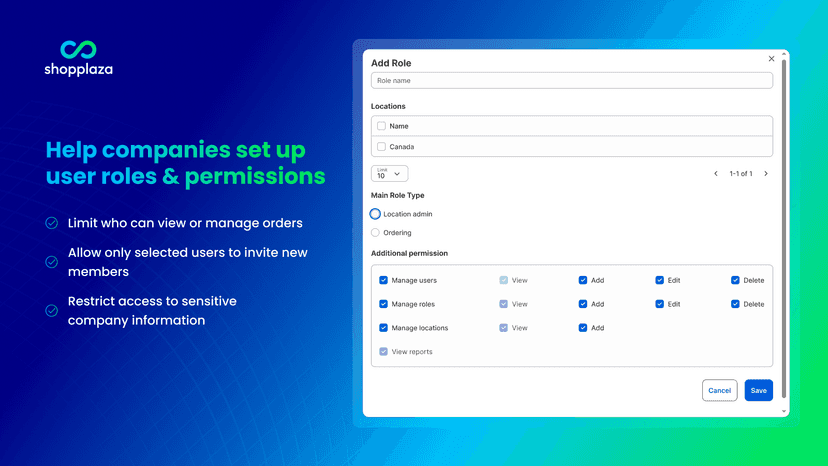Toggle Delete checkbox in Manage roles row
Image resolution: width=828 pixels, height=466 pixels.
coord(735,304)
